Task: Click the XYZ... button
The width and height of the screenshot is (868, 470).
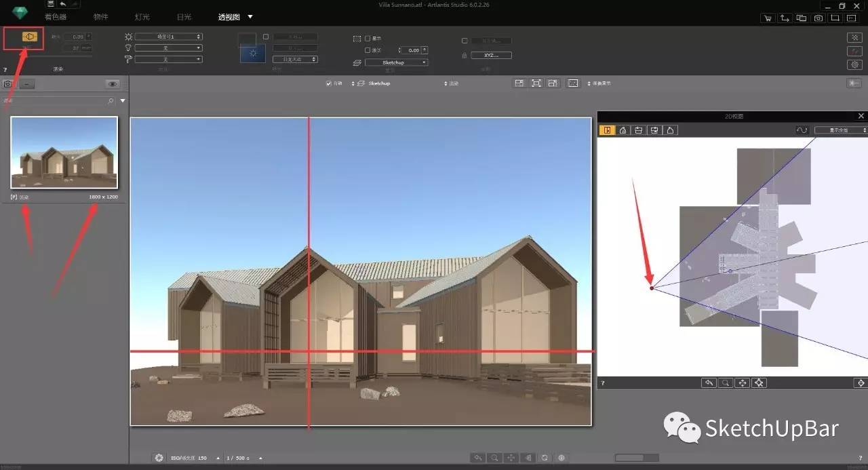Action: click(491, 55)
